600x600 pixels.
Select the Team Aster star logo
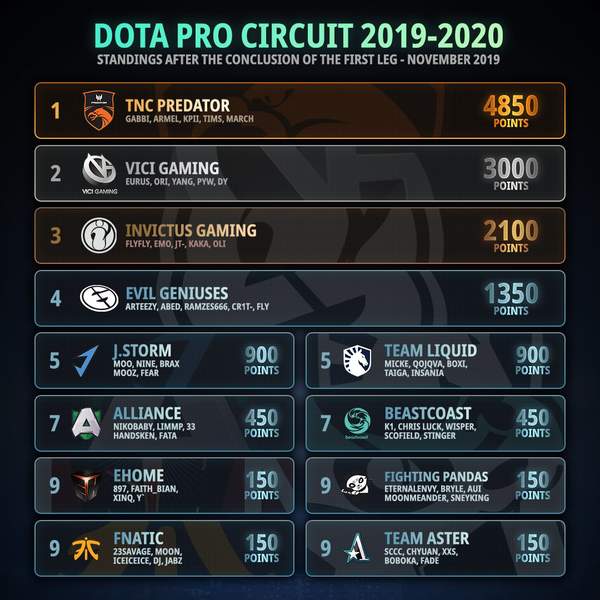click(x=356, y=548)
